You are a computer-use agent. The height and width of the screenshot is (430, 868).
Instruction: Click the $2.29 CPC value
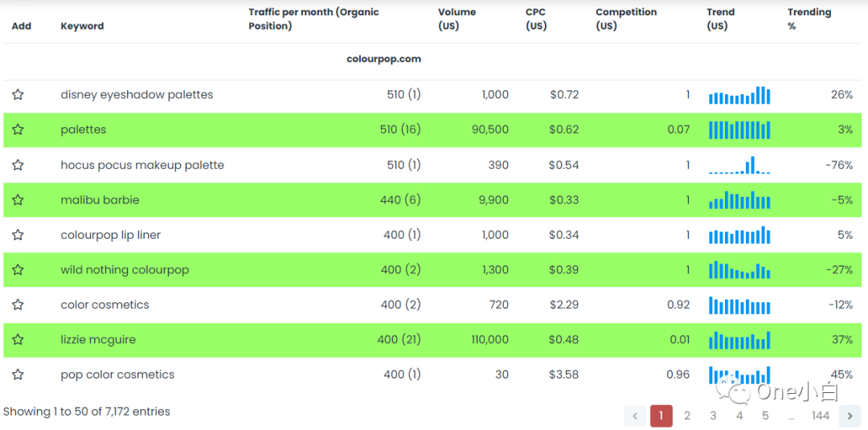click(564, 305)
